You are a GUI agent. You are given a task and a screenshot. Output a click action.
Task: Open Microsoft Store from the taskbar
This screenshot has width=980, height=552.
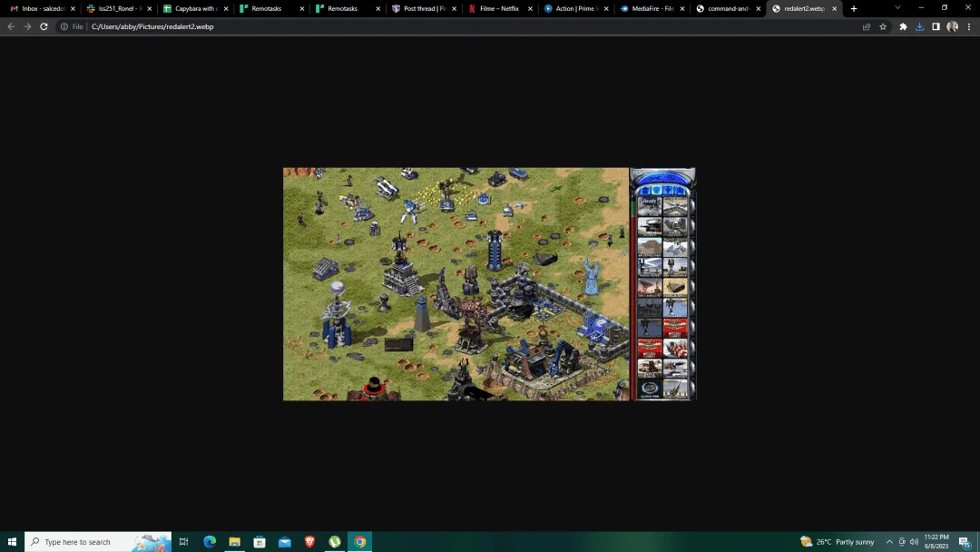point(260,541)
